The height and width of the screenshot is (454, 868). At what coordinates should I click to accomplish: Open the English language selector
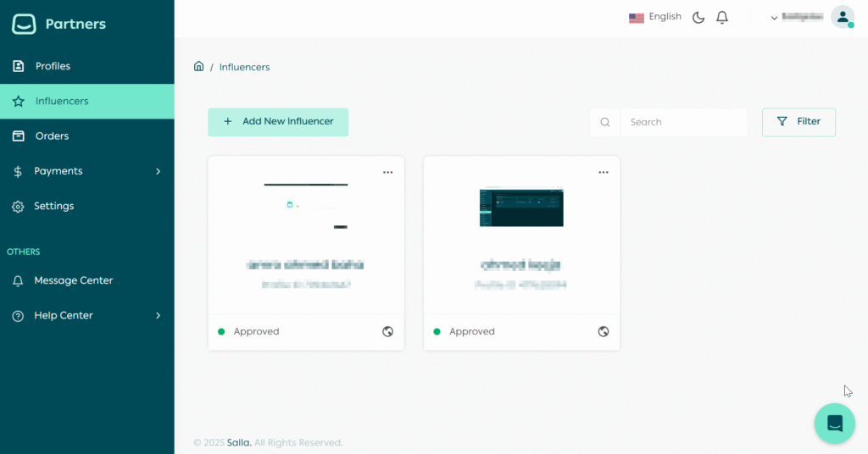[655, 17]
